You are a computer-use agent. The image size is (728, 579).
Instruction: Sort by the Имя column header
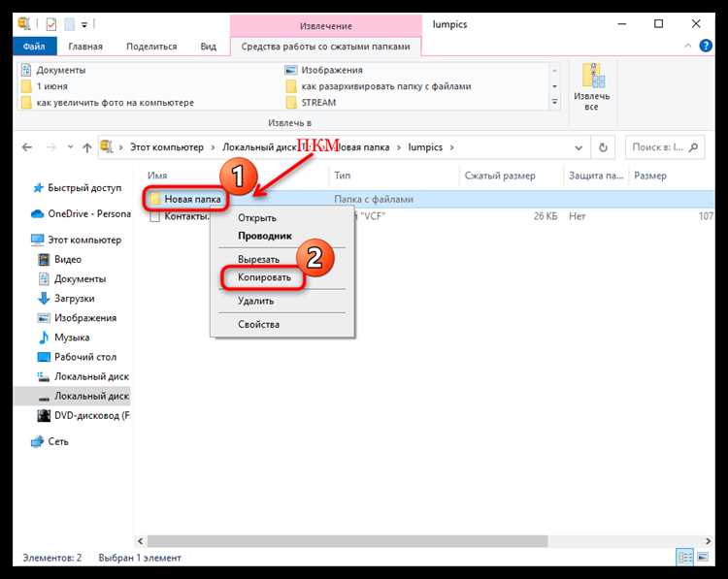pos(157,176)
